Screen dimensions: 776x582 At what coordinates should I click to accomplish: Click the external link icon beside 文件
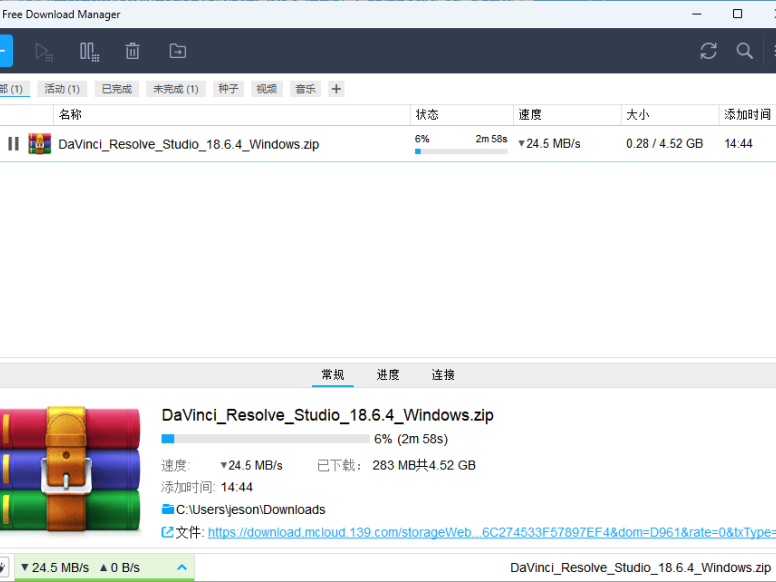[167, 533]
